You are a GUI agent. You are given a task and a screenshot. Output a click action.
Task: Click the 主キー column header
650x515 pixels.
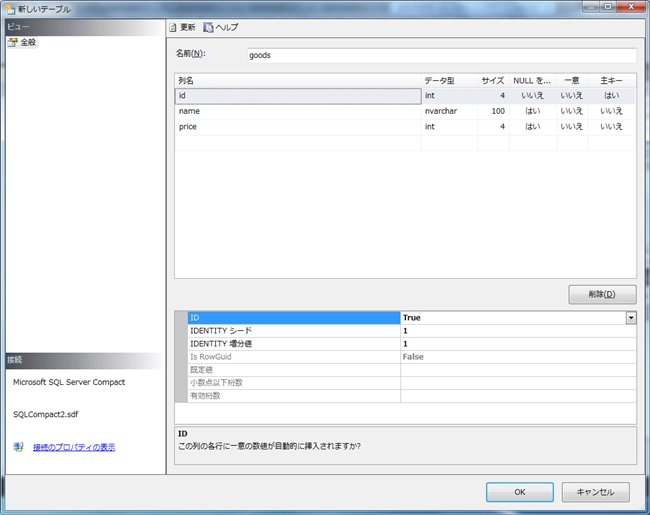(612, 81)
